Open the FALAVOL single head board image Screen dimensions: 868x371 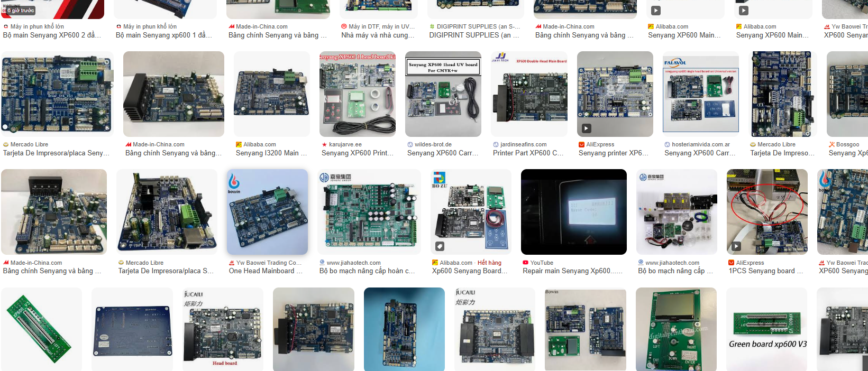[700, 94]
